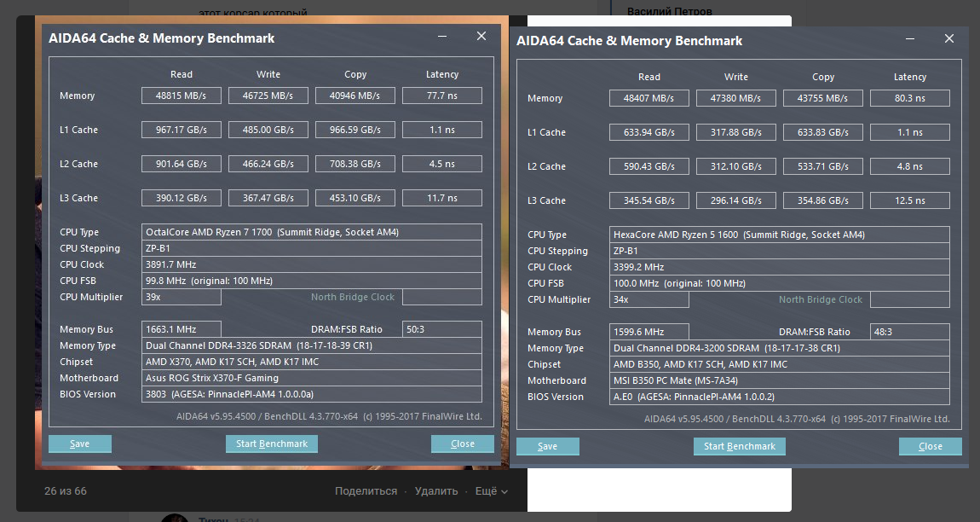Click BIOS version 3803 field
The height and width of the screenshot is (522, 980).
point(312,394)
